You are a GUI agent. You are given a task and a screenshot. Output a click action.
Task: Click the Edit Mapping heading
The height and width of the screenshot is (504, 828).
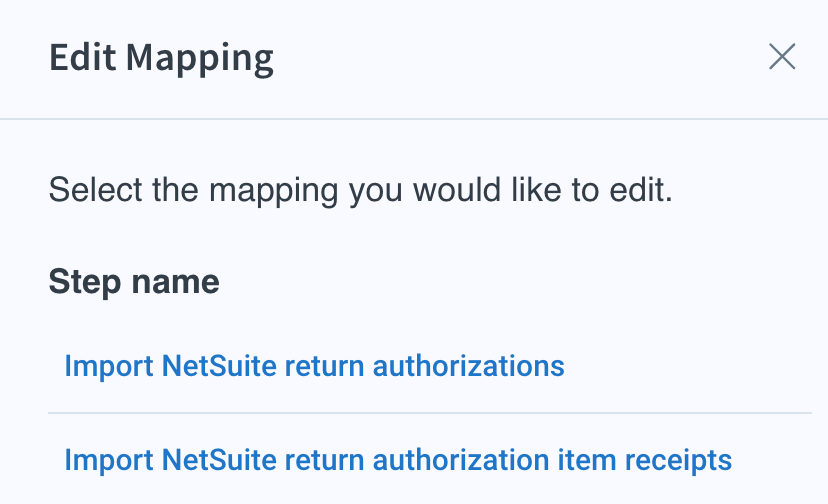coord(161,58)
